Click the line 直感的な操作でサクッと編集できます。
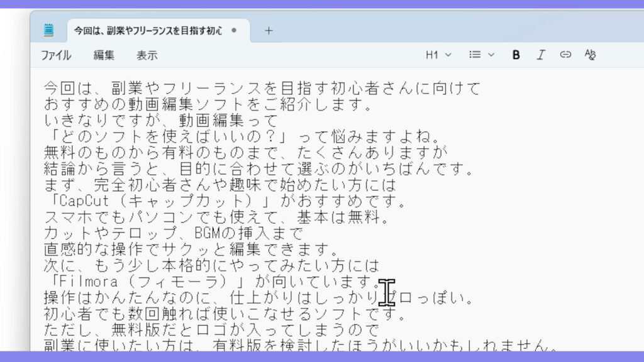The image size is (644, 362). [x=191, y=249]
